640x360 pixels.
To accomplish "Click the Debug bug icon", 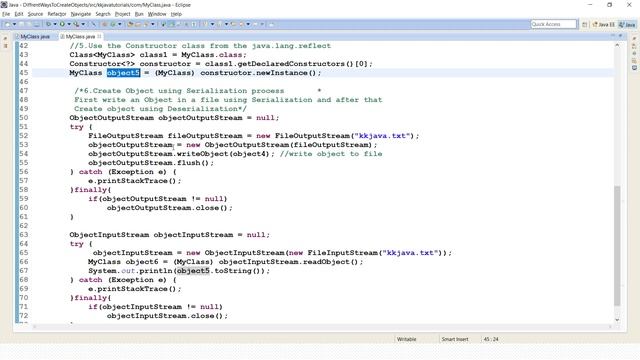I will [x=48, y=24].
